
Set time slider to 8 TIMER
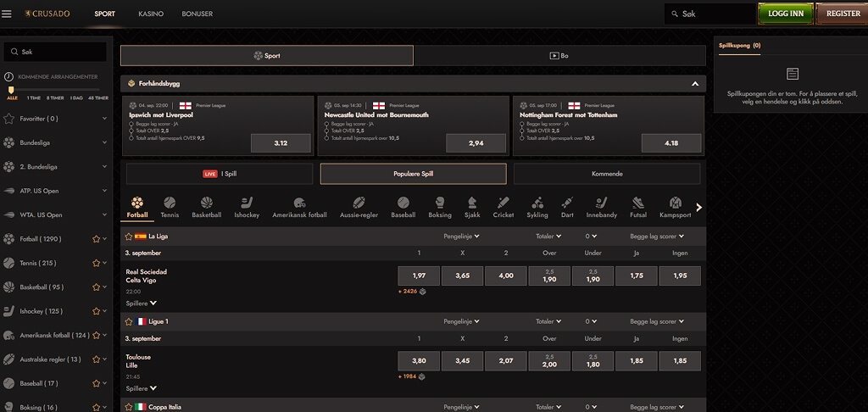click(x=55, y=98)
